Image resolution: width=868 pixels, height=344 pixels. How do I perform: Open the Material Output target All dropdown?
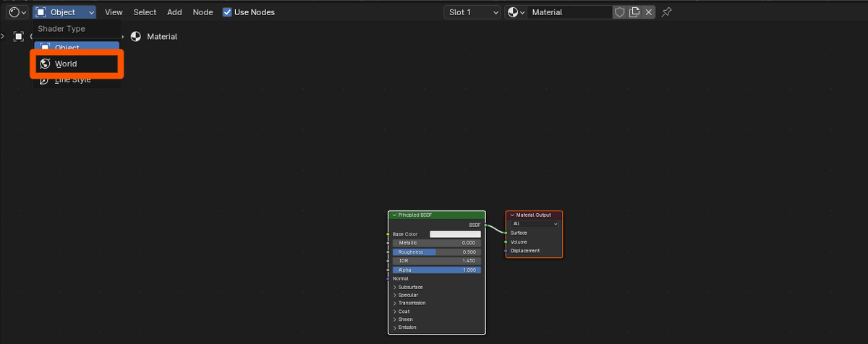535,224
